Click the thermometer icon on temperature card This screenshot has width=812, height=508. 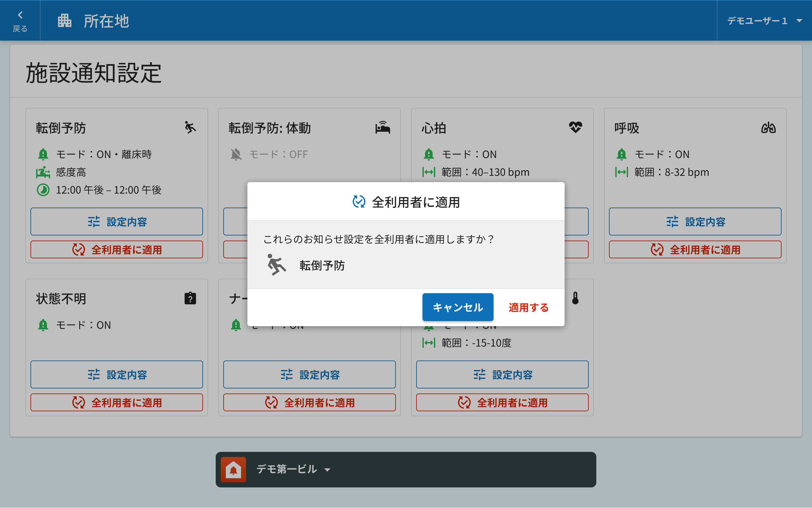click(x=575, y=298)
